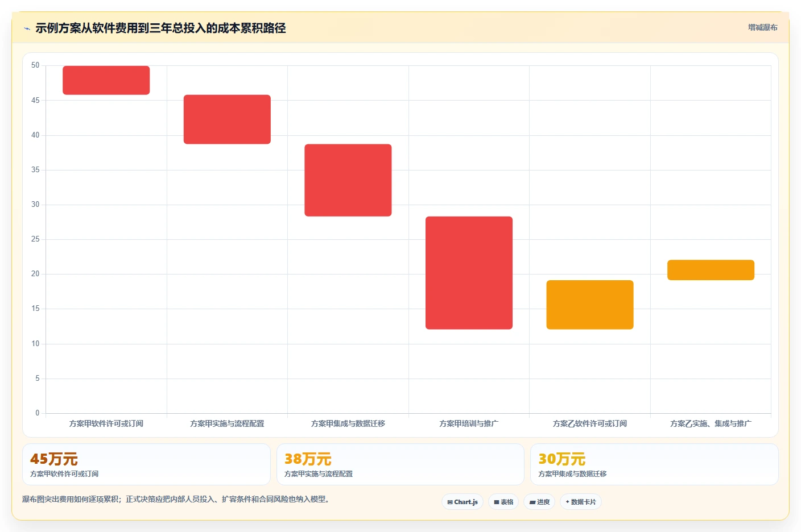Click the 38万元 data card
This screenshot has width=801, height=532.
coord(400,464)
